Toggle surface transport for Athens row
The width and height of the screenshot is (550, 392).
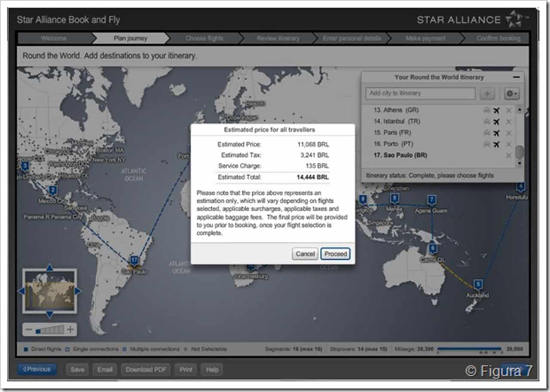tap(486, 110)
